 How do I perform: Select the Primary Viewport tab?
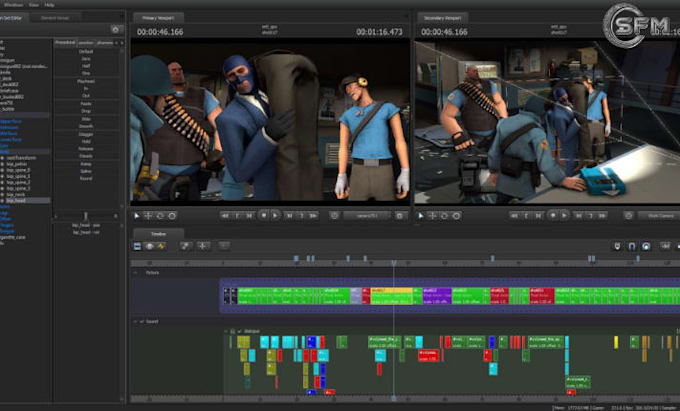coord(158,18)
